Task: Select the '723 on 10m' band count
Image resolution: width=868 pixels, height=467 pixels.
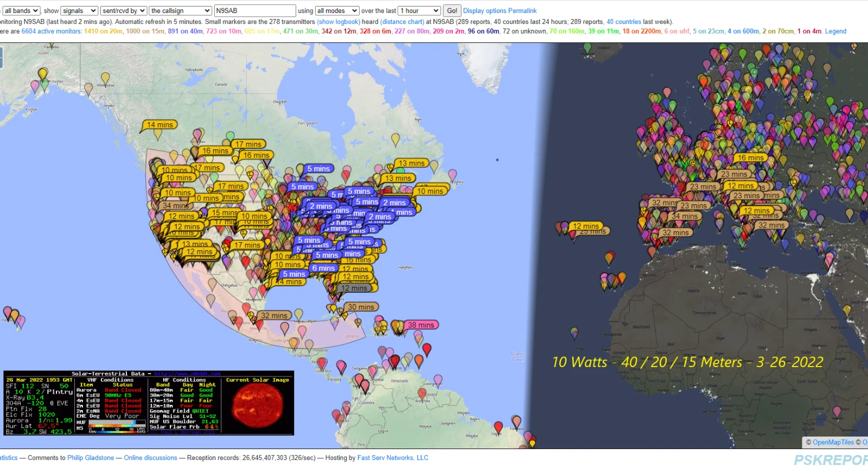Action: (x=224, y=31)
